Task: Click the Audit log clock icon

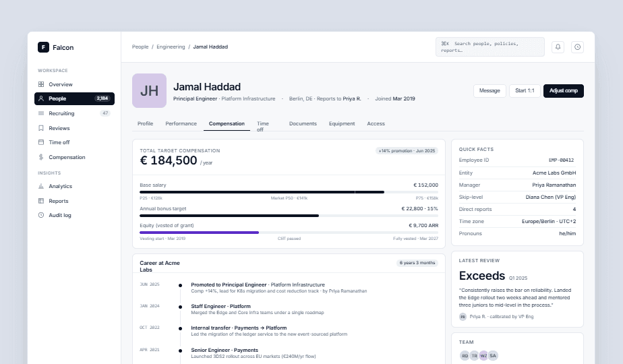Action: pos(41,215)
